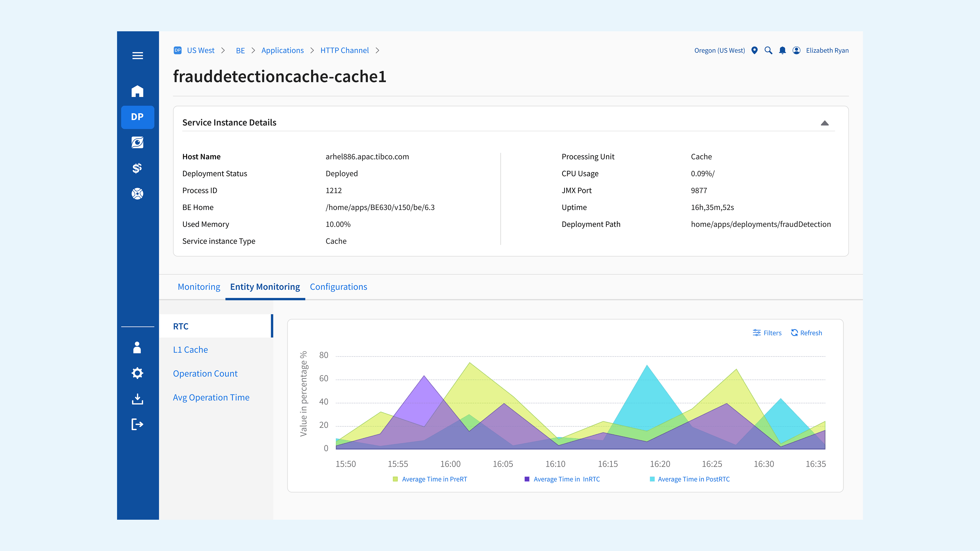Open the Oregon (US West) region selector
Image resolution: width=980 pixels, height=551 pixels.
click(x=719, y=50)
